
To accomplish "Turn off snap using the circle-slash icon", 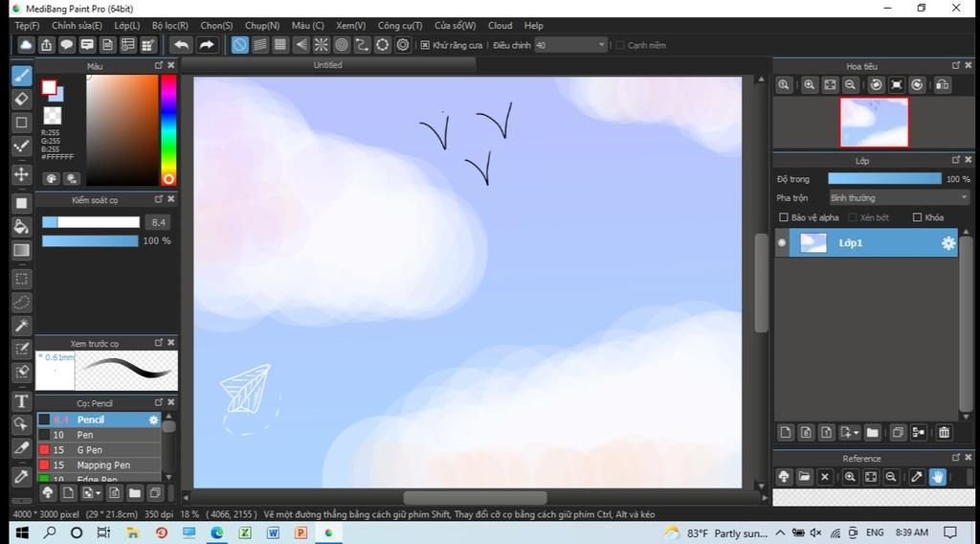I will (239, 45).
